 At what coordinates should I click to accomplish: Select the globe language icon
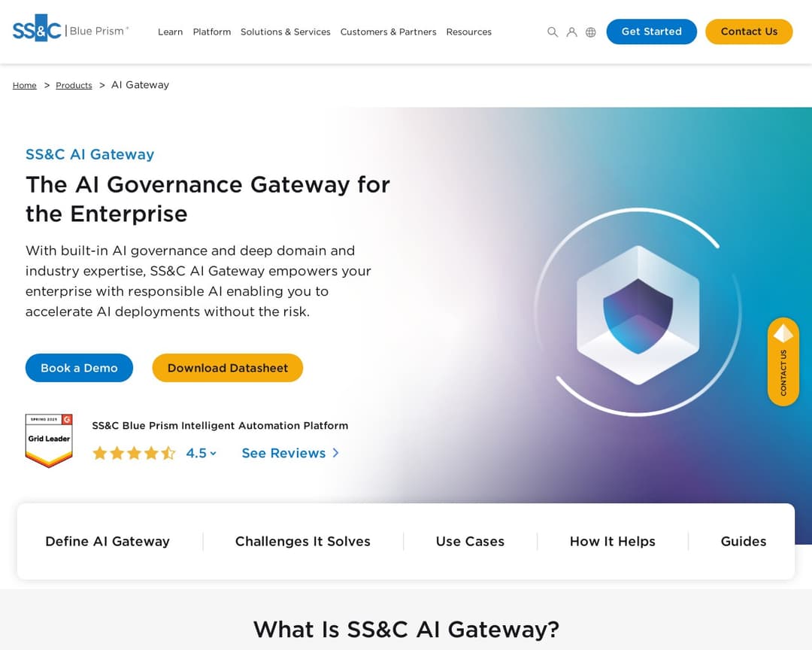pyautogui.click(x=591, y=32)
